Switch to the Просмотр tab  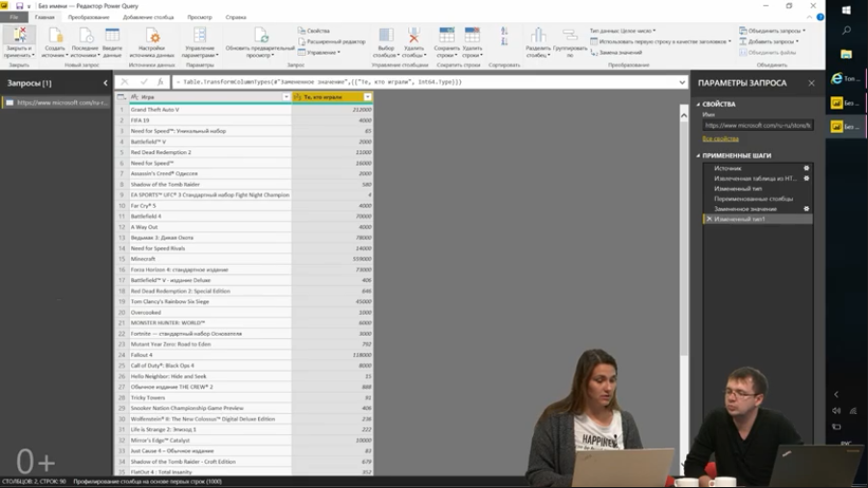(x=200, y=17)
